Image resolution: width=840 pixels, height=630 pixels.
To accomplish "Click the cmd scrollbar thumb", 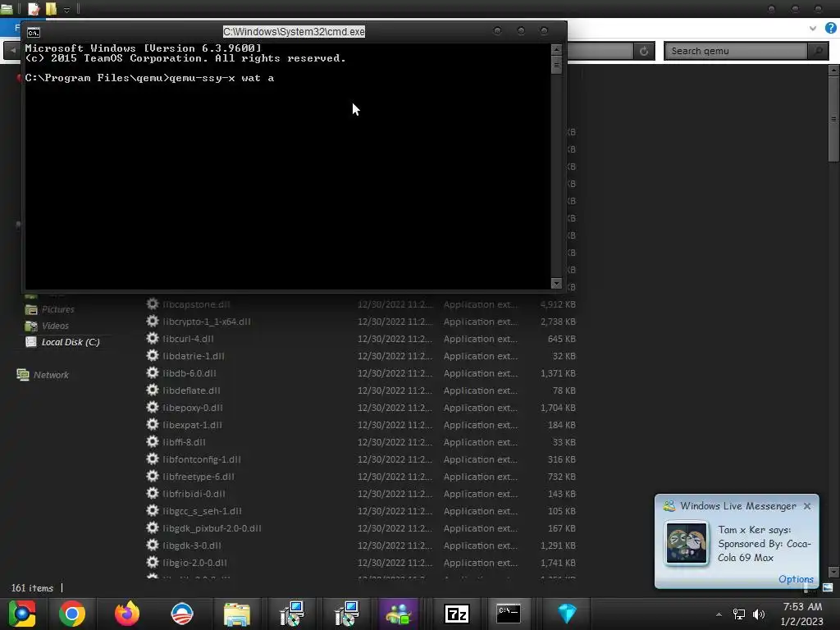I will (x=556, y=66).
